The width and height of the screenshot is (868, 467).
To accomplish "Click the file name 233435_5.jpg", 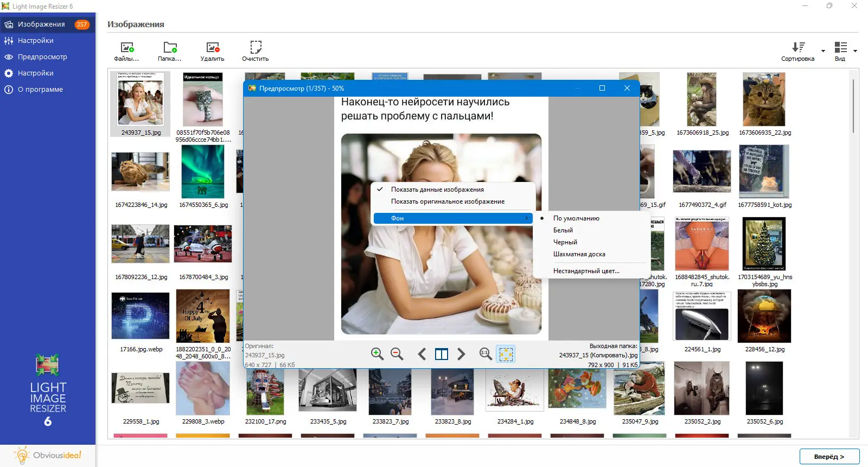I will pos(328,421).
